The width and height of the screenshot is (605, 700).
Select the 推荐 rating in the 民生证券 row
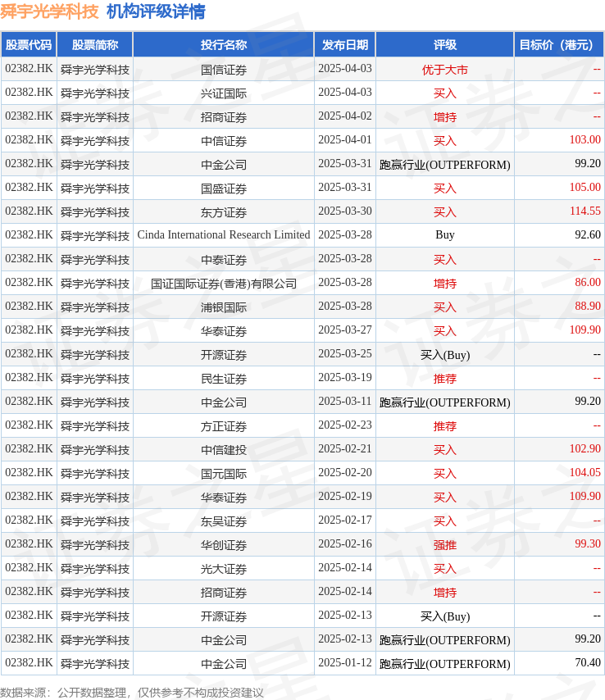coord(444,379)
